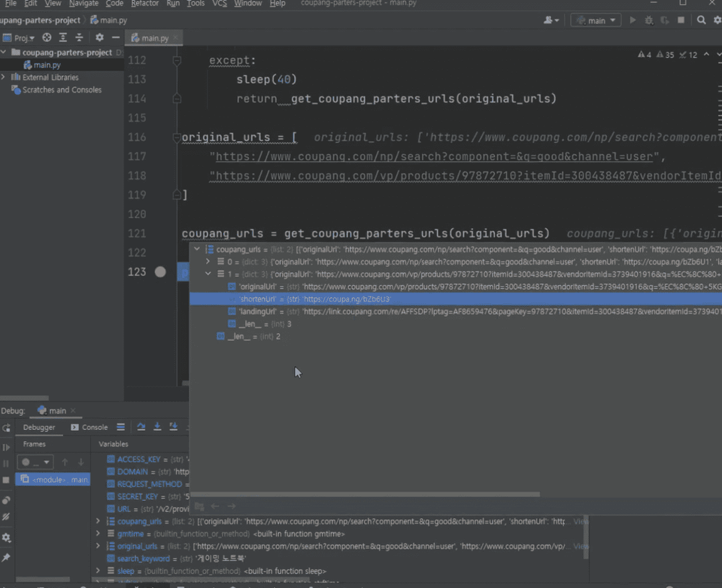Collapse the coupang_urls node in the popup
Image resolution: width=722 pixels, height=588 pixels.
[x=197, y=249]
